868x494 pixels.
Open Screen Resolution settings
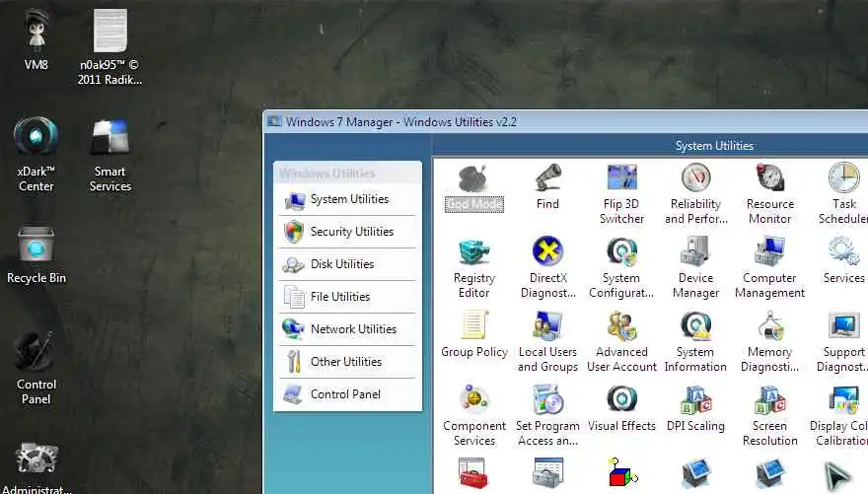(770, 416)
